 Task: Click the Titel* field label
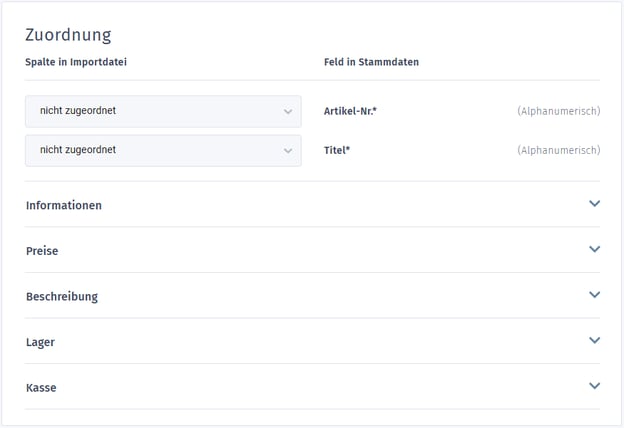pos(337,150)
